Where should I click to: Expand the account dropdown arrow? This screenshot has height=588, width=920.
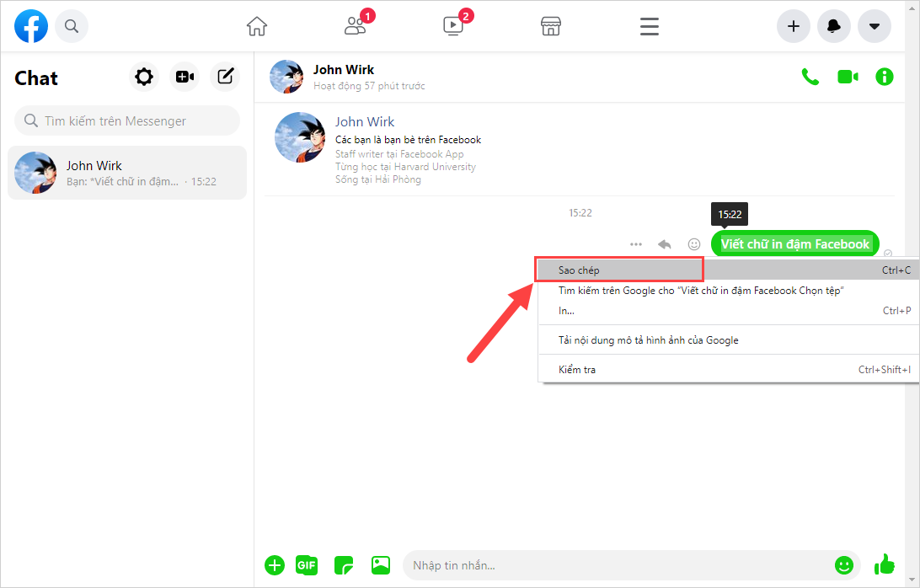[875, 26]
